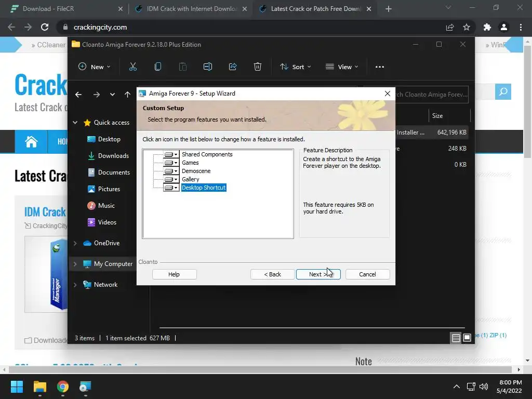Click the Delete trash icon

(x=258, y=67)
